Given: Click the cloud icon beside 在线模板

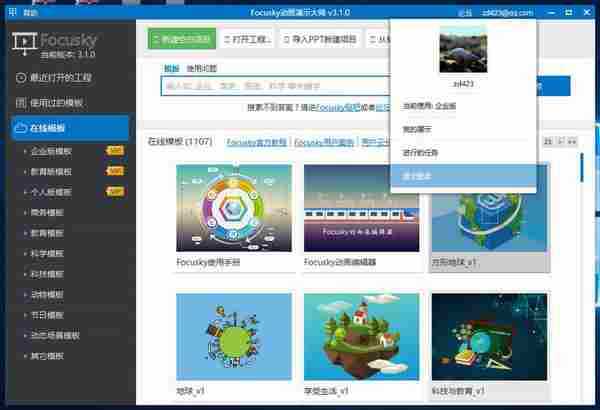Looking at the screenshot, I should [20, 128].
